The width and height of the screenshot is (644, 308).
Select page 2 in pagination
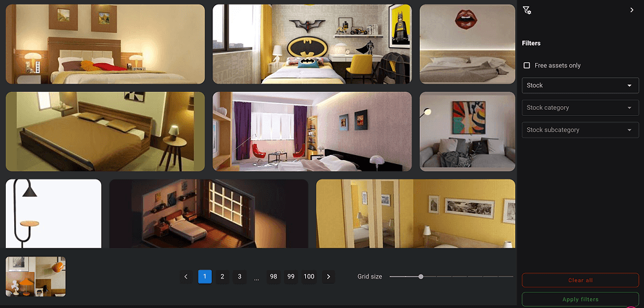(222, 276)
